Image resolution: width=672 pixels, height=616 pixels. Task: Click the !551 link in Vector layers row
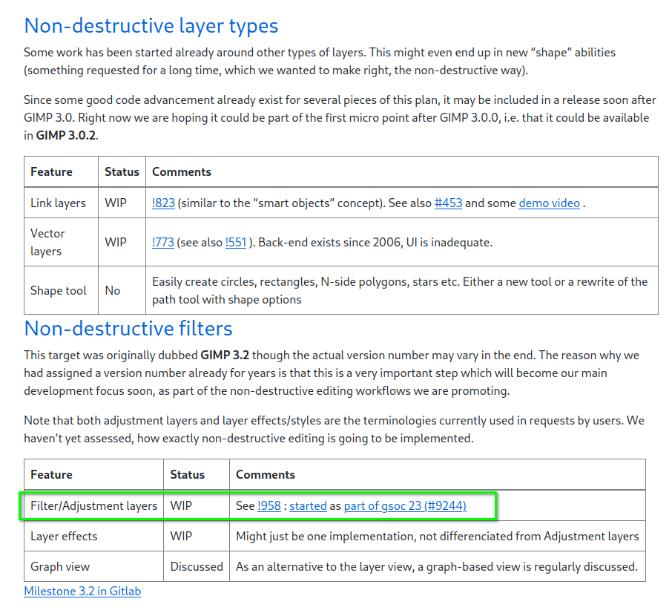click(x=235, y=242)
